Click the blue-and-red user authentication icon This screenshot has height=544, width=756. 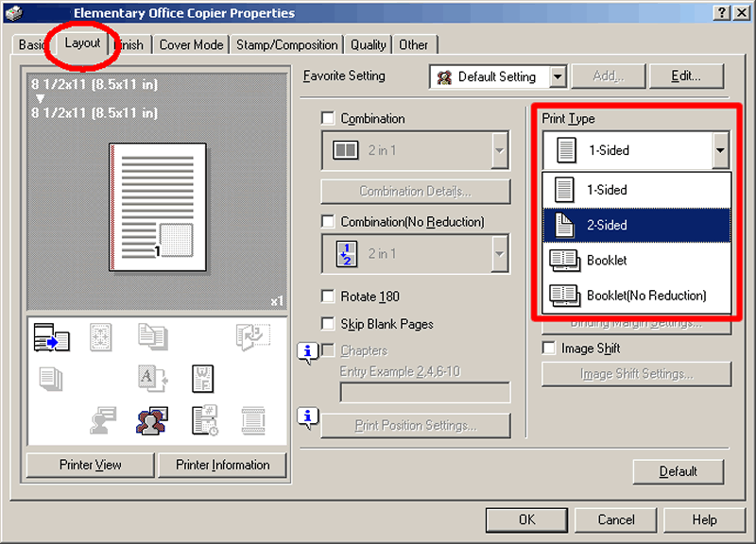tap(151, 418)
